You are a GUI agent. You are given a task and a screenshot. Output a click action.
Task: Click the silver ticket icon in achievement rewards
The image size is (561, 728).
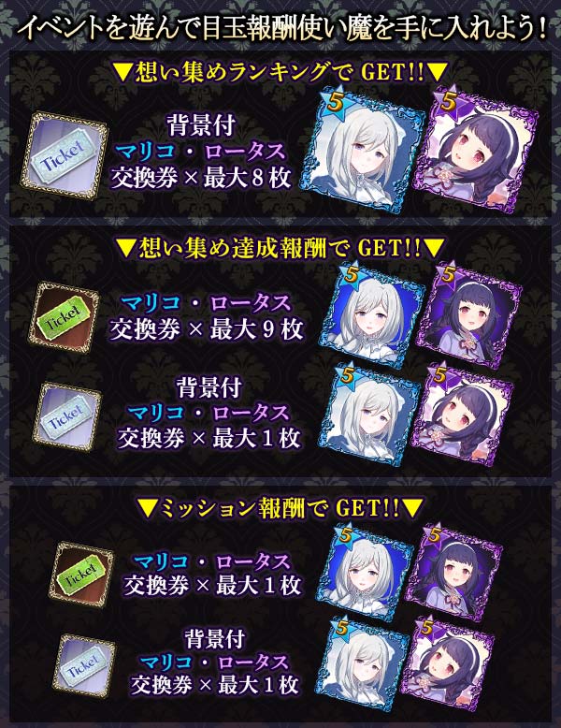[x=66, y=416]
